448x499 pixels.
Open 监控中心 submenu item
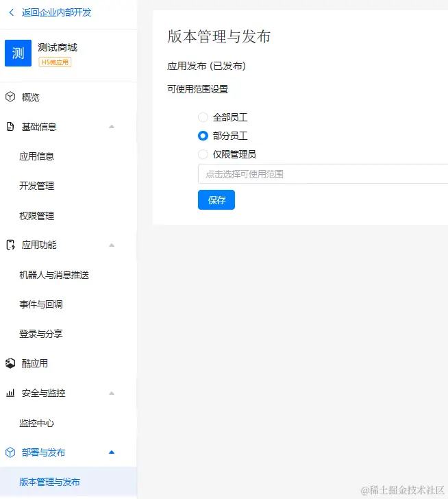[36, 423]
